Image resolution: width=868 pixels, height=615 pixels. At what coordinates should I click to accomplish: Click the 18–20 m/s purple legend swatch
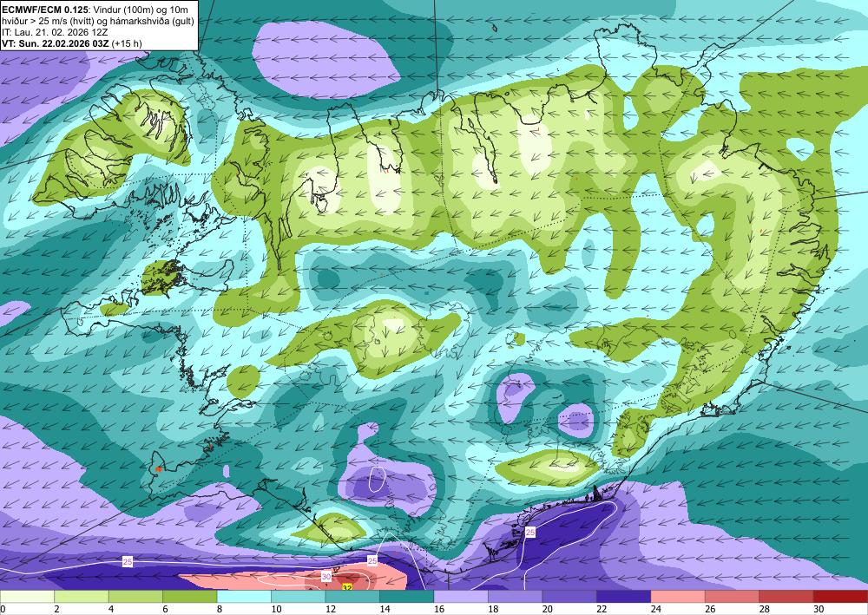coord(516,596)
